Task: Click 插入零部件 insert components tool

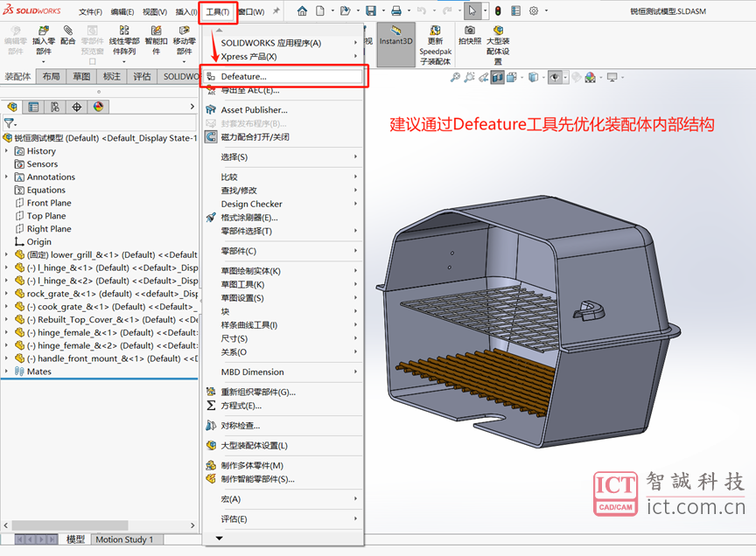Action: 44,40
